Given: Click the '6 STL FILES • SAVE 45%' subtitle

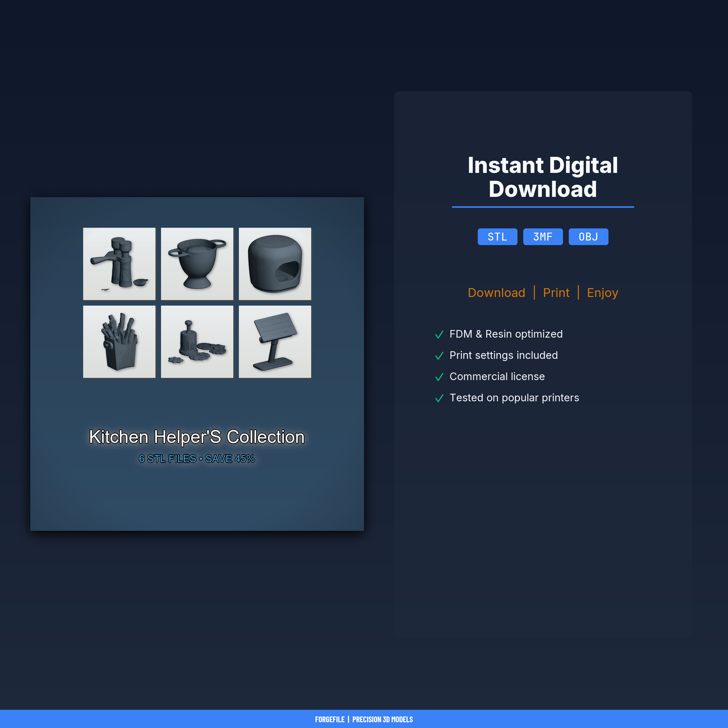Looking at the screenshot, I should 197,459.
